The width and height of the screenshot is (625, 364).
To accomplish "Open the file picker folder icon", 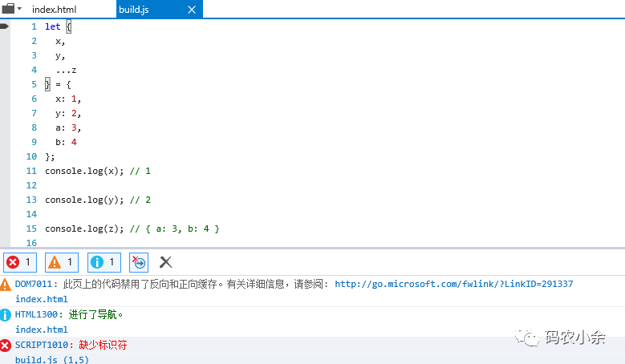I will (x=8, y=9).
